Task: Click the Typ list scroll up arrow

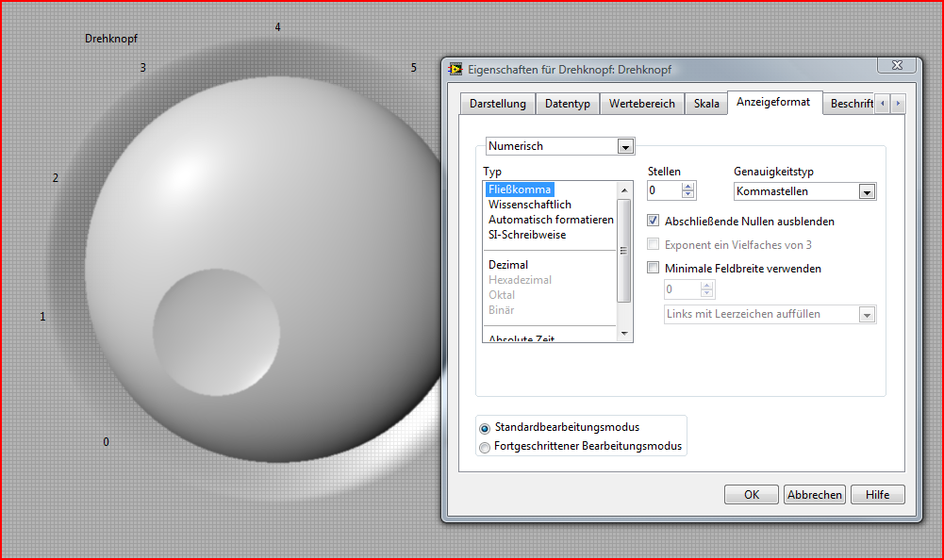Action: (x=624, y=190)
